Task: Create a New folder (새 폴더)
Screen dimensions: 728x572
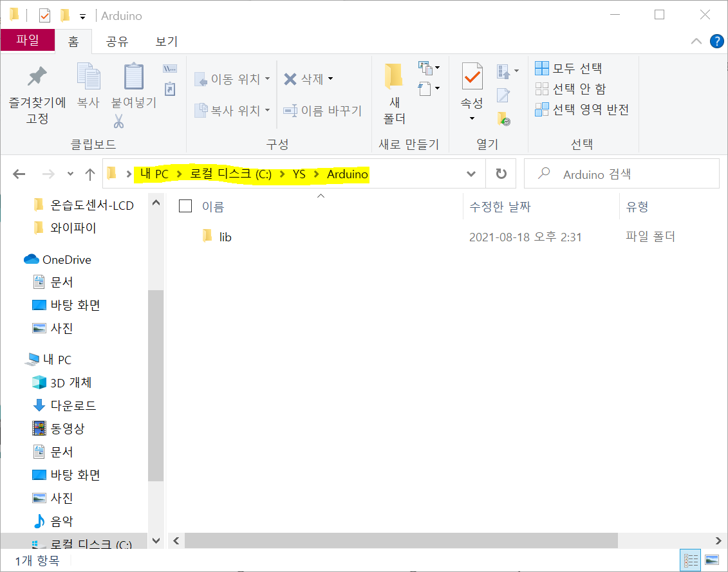Action: tap(394, 94)
